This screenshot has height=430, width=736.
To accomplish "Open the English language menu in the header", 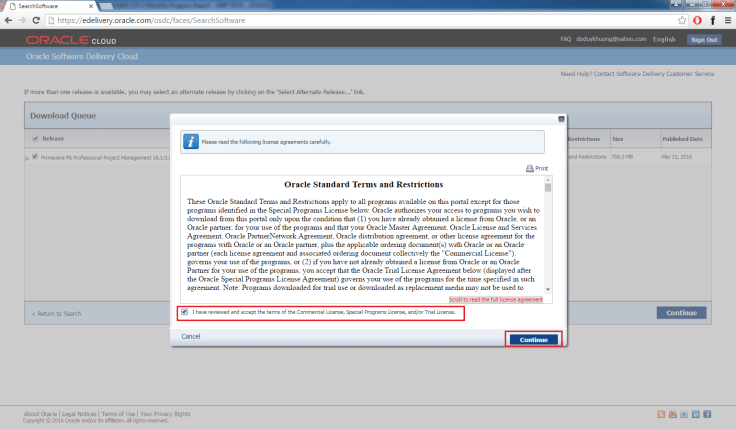I will [x=663, y=40].
